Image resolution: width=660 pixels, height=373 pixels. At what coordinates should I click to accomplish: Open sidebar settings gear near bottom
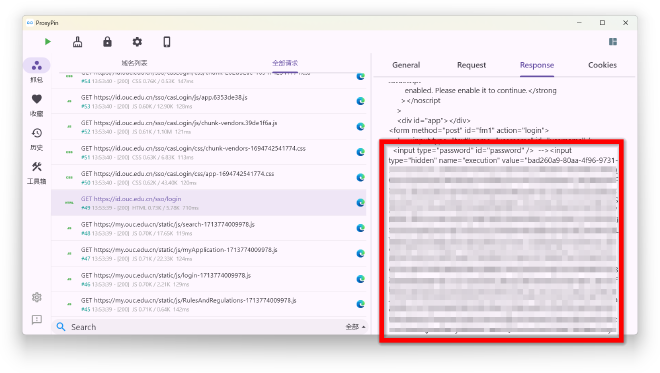[37, 297]
